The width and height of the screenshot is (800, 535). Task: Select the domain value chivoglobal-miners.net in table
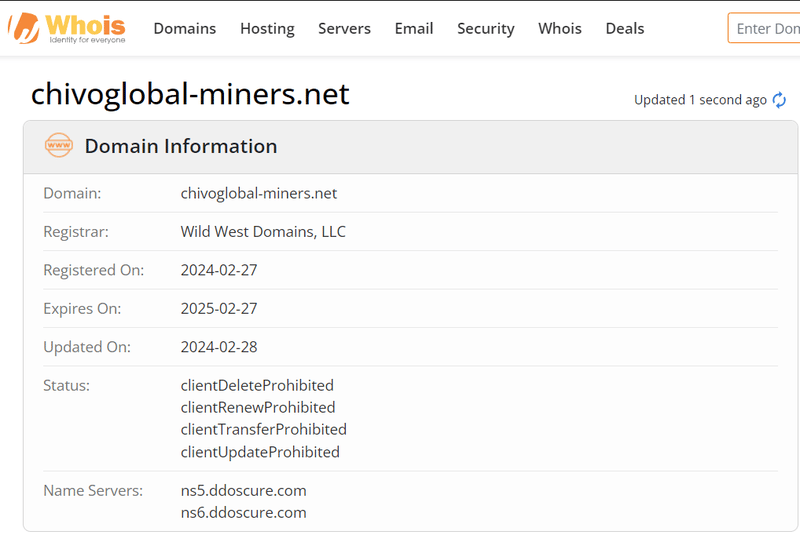259,193
